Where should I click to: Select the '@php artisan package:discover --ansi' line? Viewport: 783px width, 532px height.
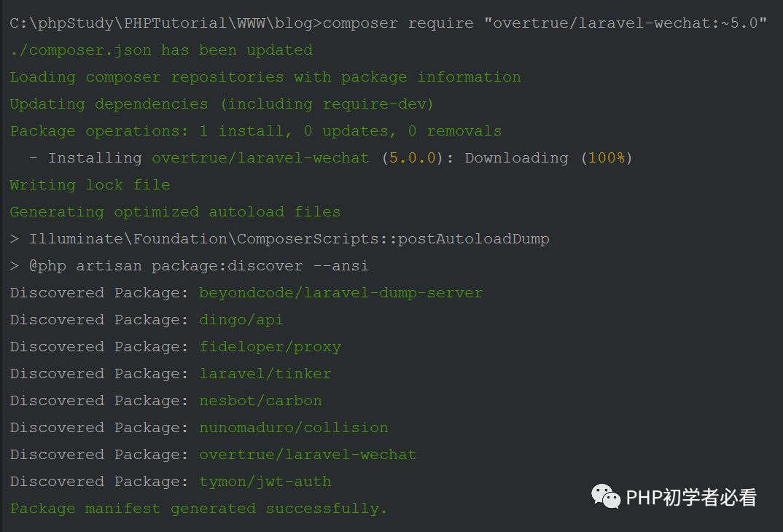[190, 266]
